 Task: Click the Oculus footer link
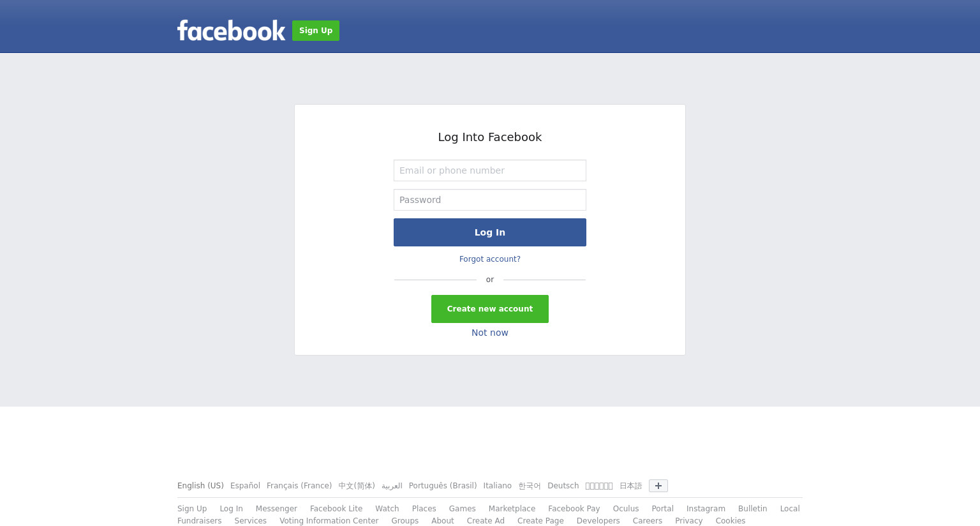click(626, 509)
